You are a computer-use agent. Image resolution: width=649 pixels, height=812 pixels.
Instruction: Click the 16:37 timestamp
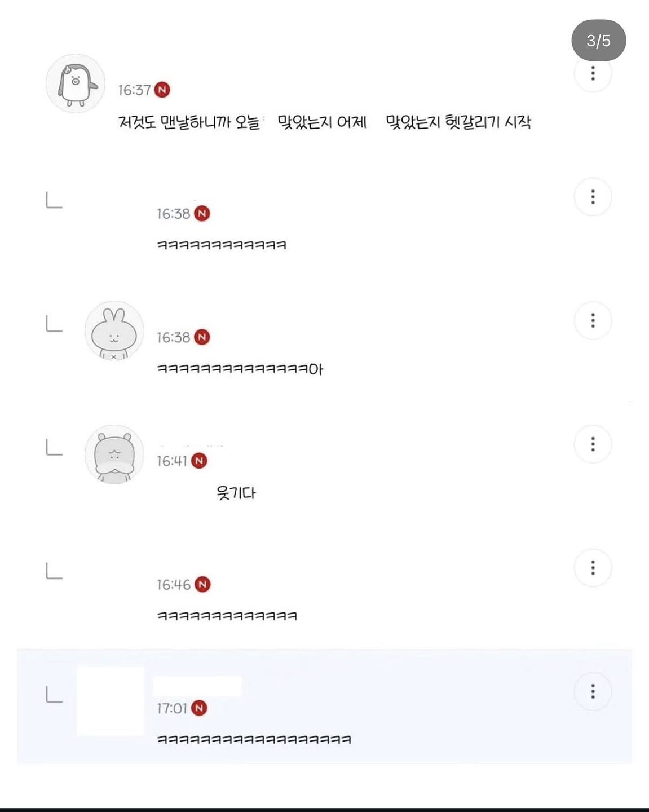134,90
